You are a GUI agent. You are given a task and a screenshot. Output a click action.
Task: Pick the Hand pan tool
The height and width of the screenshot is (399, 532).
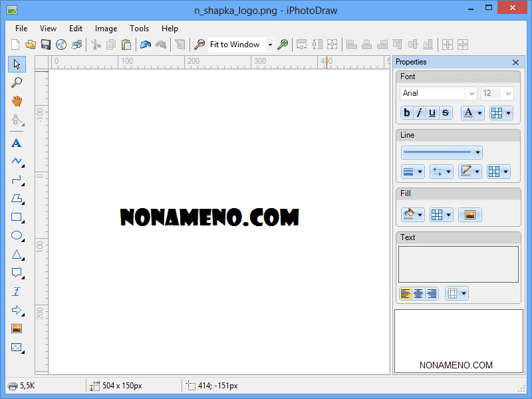17,101
